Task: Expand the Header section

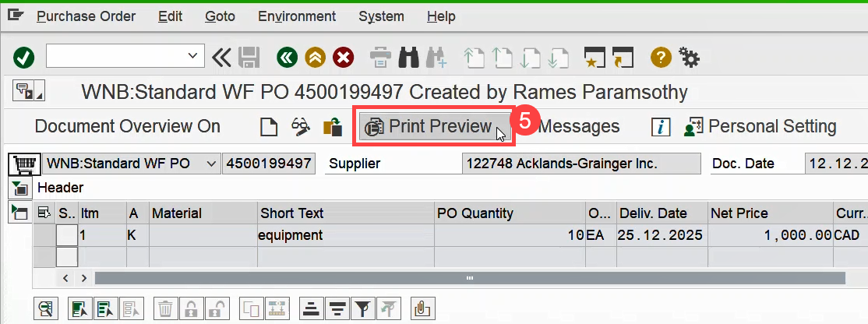Action: point(19,188)
